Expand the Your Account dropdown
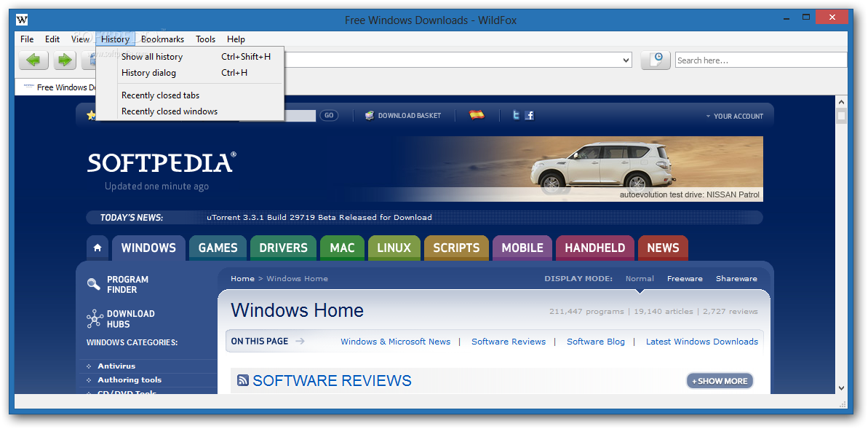The height and width of the screenshot is (429, 868). (x=735, y=116)
